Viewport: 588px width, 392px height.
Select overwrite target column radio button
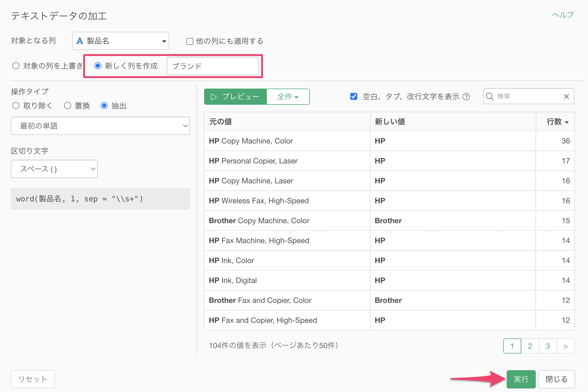pyautogui.click(x=16, y=66)
